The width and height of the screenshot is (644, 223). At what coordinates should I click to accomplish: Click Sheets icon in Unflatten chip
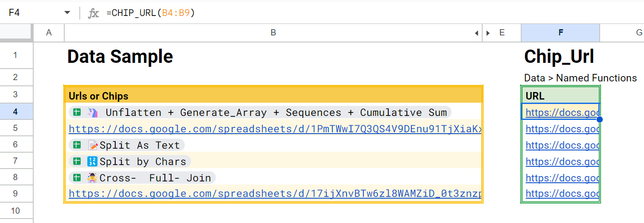point(77,112)
